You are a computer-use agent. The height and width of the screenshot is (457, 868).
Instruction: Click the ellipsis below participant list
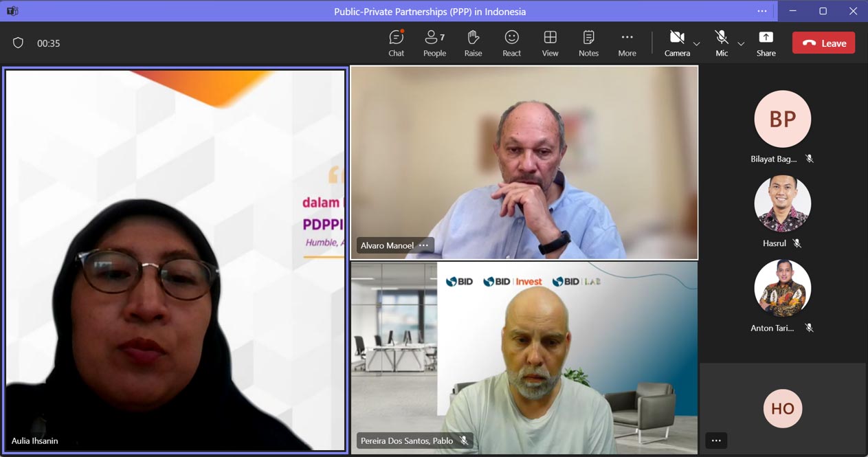pyautogui.click(x=716, y=441)
